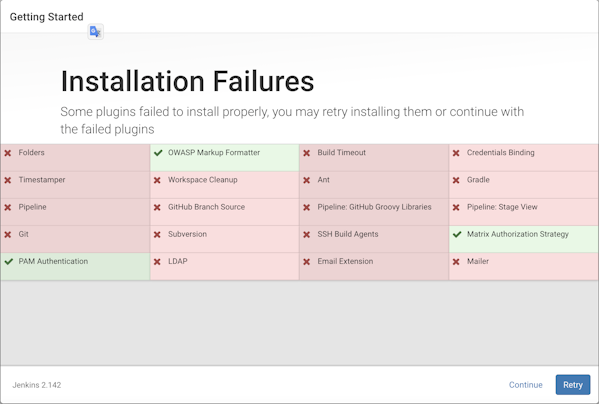Image resolution: width=599 pixels, height=404 pixels.
Task: Click the red X next to Git
Action: click(8, 234)
